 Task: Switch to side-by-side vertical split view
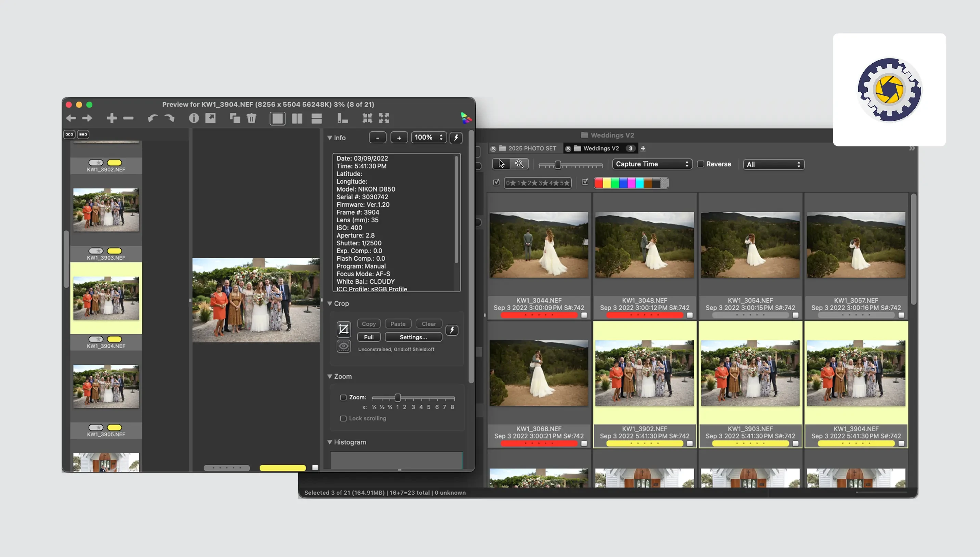point(297,118)
